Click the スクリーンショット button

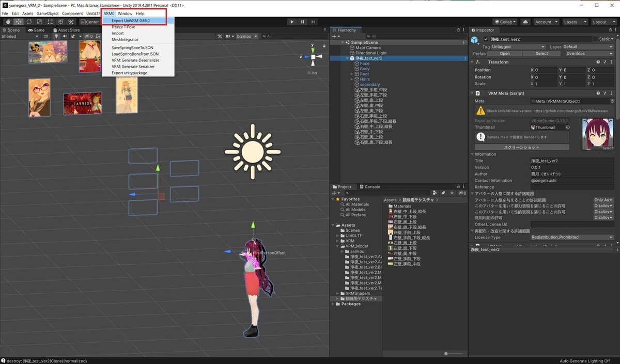point(521,147)
